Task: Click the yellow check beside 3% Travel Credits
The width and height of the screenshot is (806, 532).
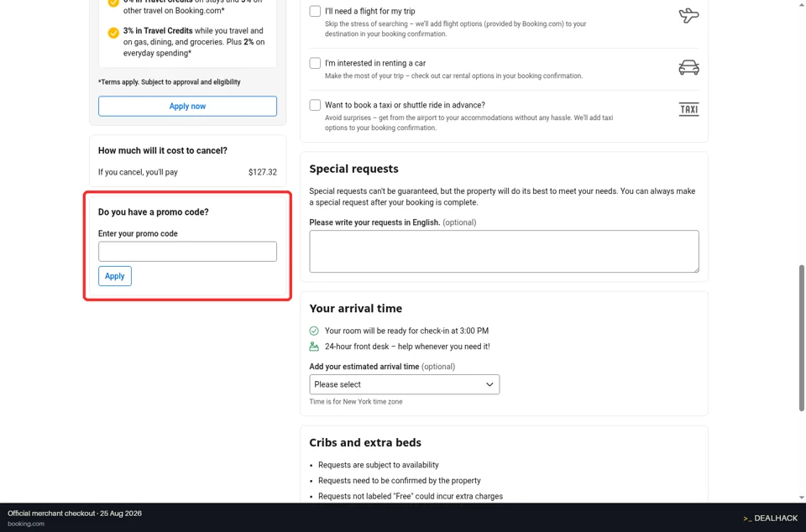Action: click(x=113, y=33)
